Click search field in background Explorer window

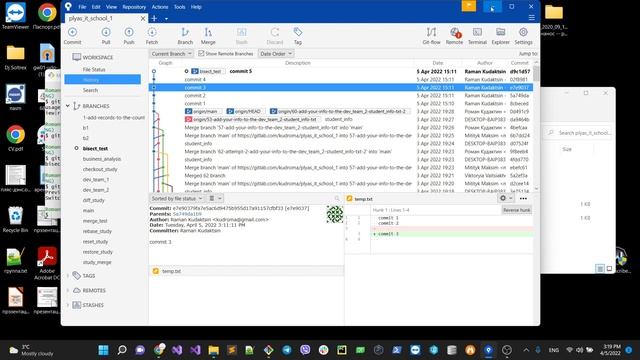[580, 133]
